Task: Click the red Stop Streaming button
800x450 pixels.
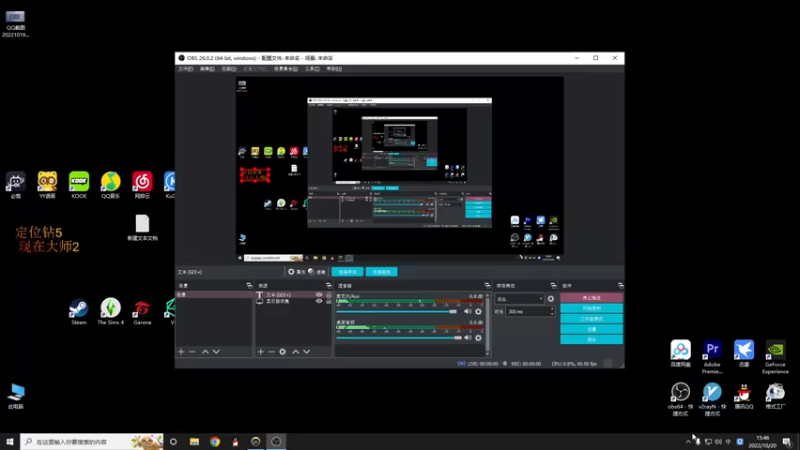Action: [591, 297]
